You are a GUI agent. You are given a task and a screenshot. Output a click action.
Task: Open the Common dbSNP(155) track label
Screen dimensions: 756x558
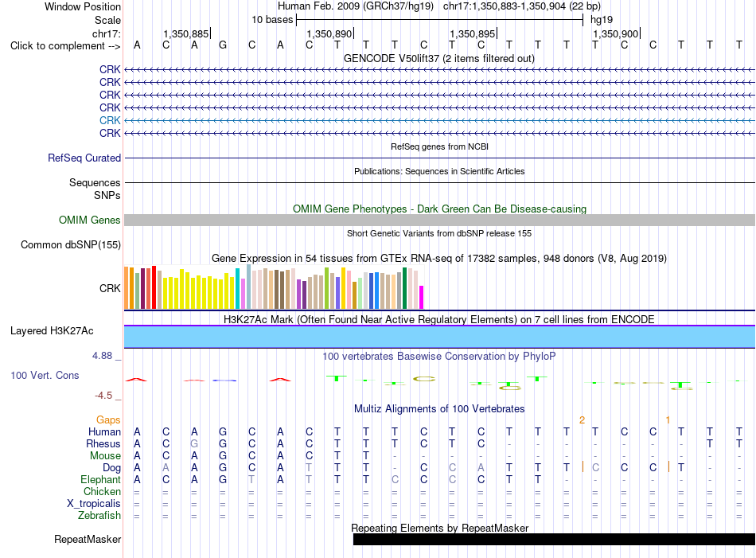coord(71,244)
